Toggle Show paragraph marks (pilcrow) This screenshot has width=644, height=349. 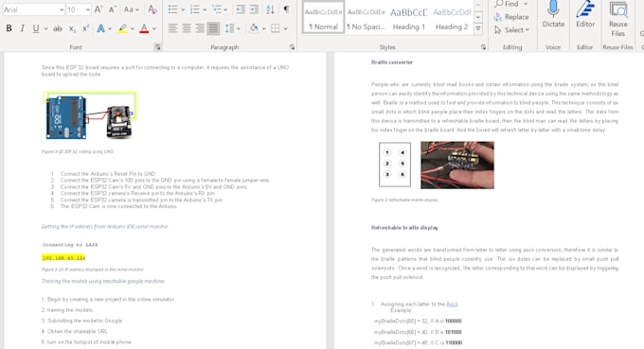pyautogui.click(x=286, y=9)
